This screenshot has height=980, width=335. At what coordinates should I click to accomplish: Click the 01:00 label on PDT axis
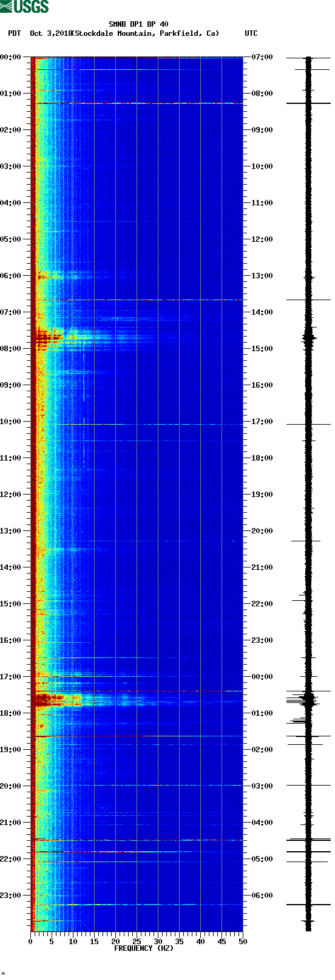click(x=11, y=94)
